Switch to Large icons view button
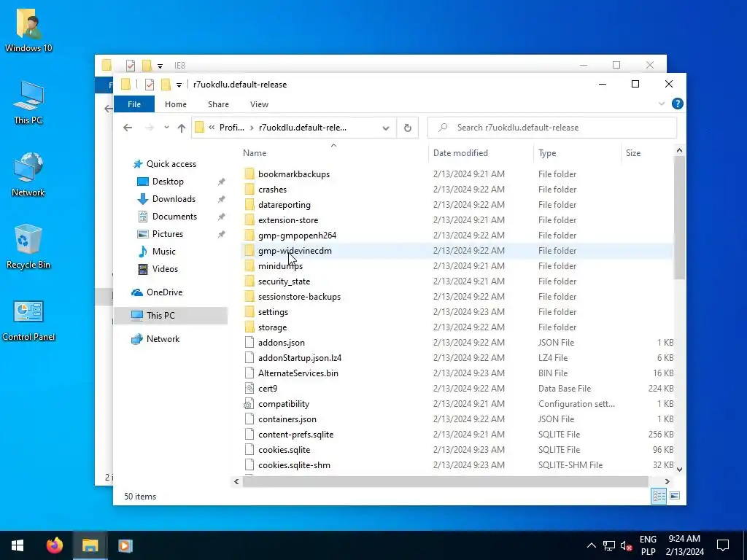 coord(675,496)
